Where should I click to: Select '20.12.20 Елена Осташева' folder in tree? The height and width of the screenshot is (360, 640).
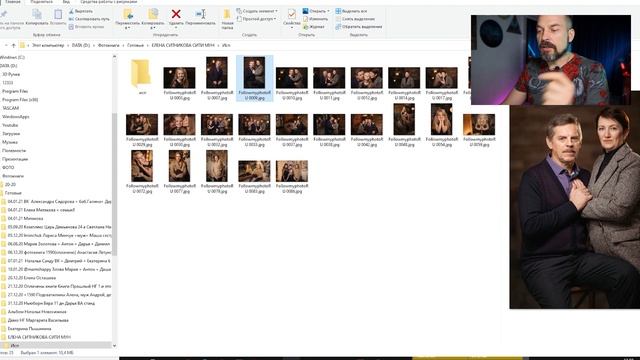point(32,278)
